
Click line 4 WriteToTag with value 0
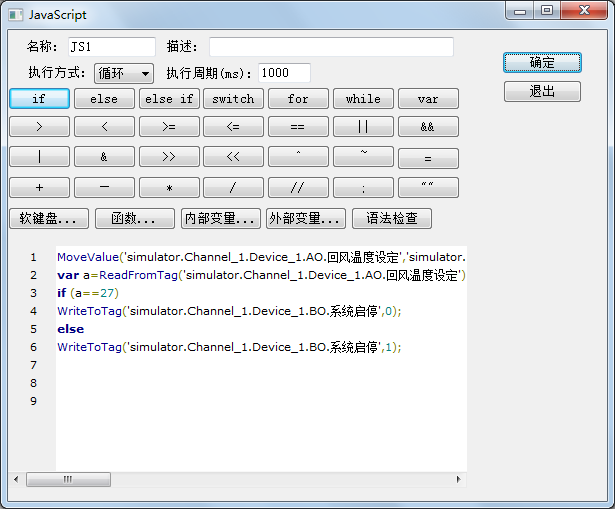tap(229, 311)
